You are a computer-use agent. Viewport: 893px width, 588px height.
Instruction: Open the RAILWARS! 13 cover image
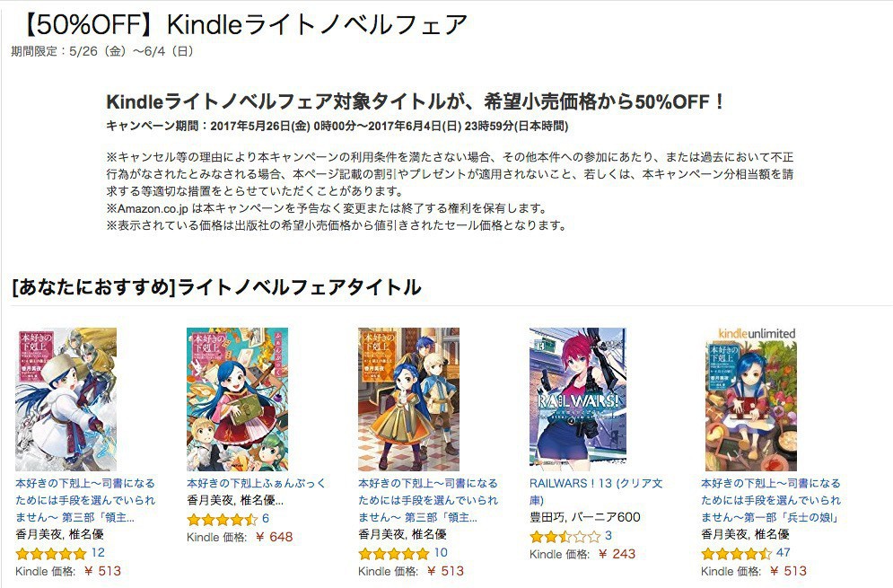coord(578,399)
